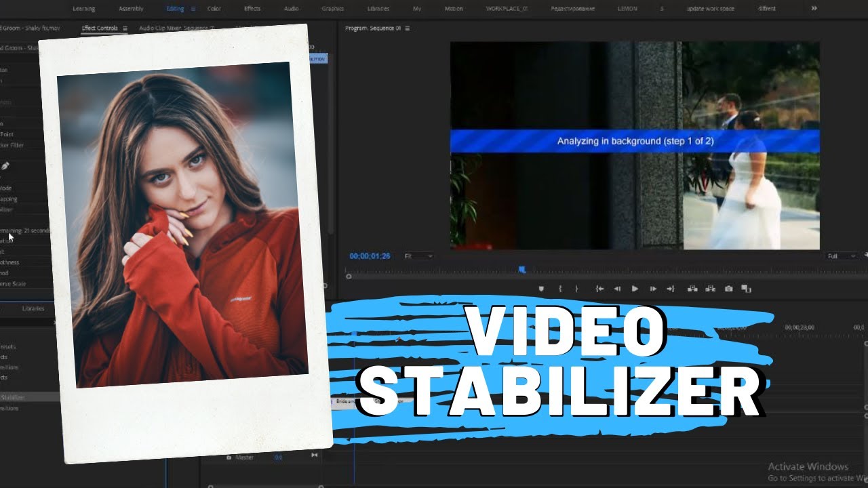Step forward one frame in Program monitor
This screenshot has height=488, width=868.
point(653,289)
